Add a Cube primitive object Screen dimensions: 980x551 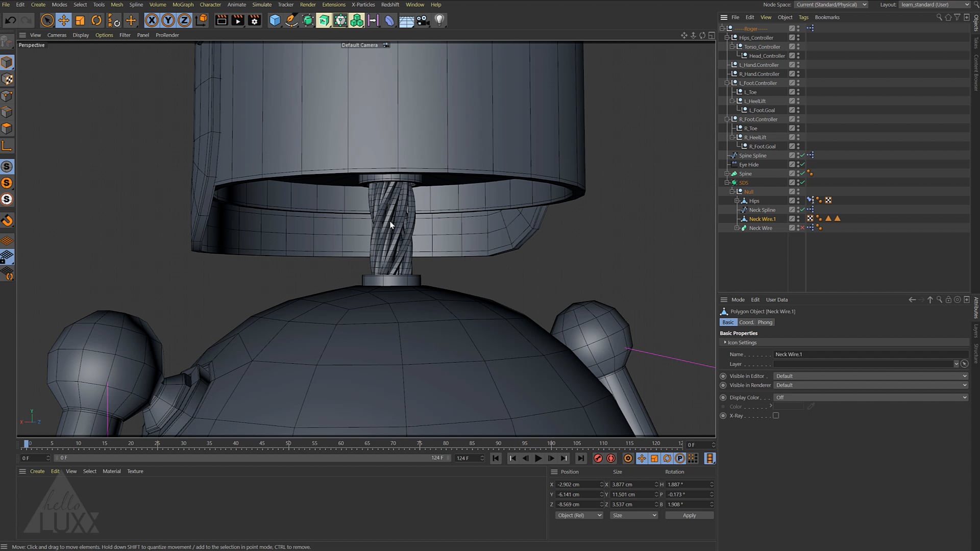[x=275, y=20]
